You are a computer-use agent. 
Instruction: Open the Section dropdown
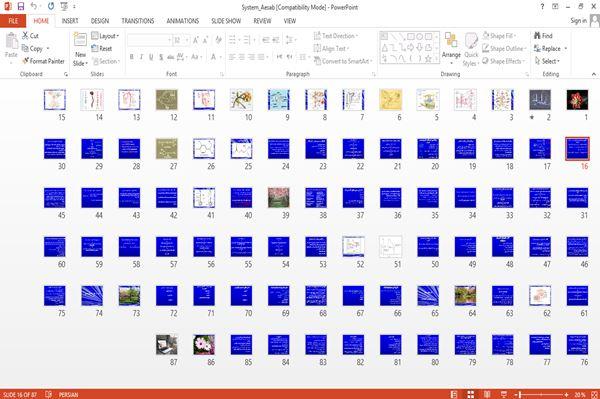106,61
